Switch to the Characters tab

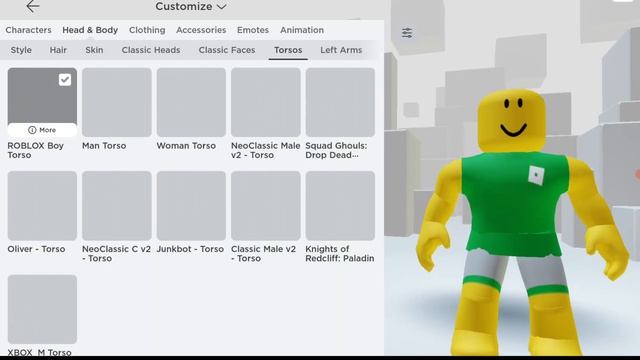28,30
